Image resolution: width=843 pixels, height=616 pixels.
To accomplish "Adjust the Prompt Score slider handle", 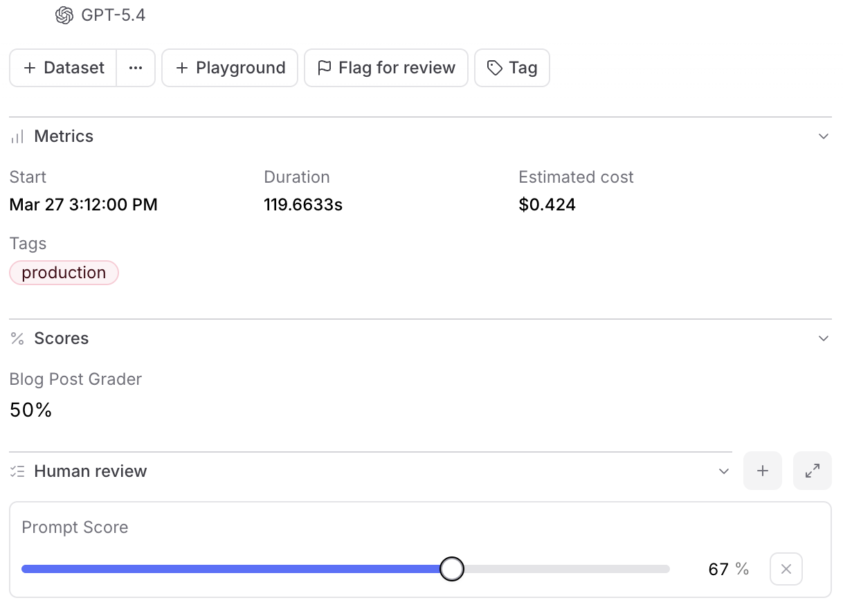I will (452, 568).
